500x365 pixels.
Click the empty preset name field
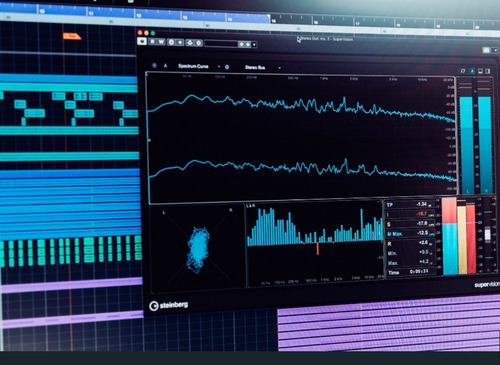(221, 44)
